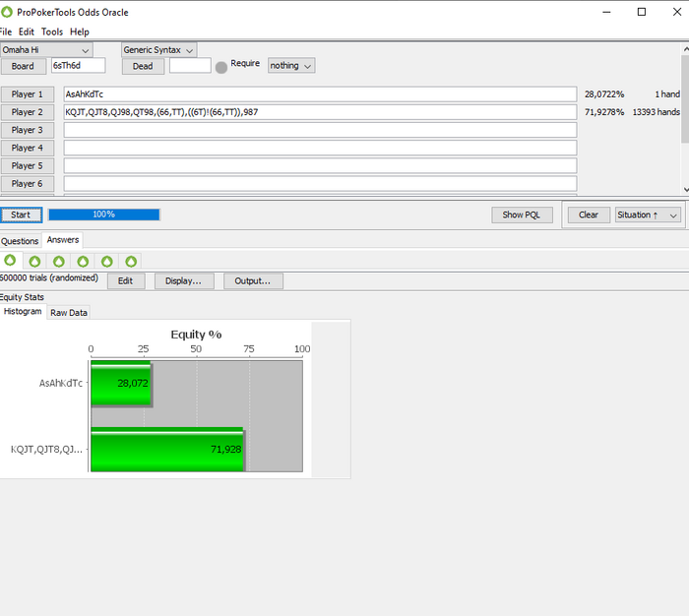Viewport: 689px width, 616px height.
Task: Click the Display... button
Action: click(x=184, y=281)
